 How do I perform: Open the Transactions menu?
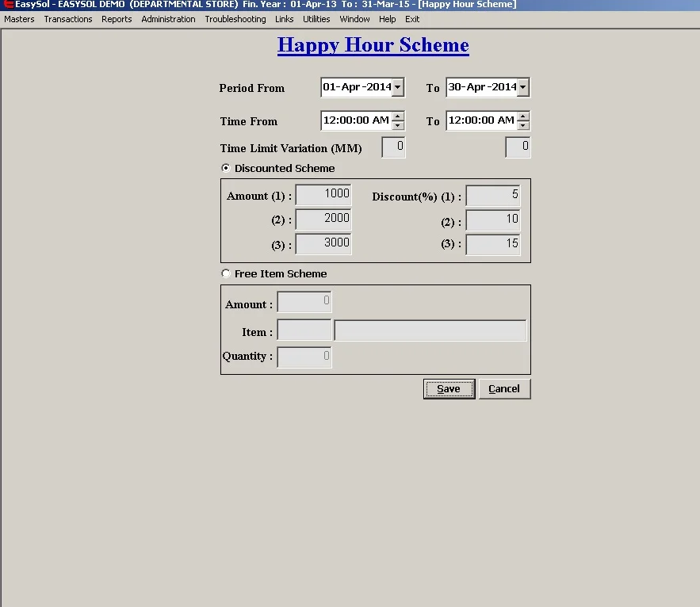click(x=68, y=19)
